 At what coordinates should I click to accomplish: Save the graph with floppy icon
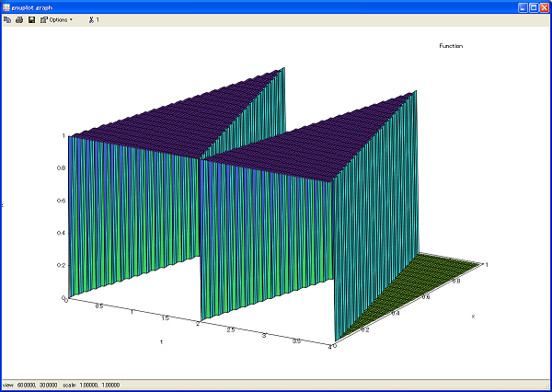pyautogui.click(x=31, y=19)
